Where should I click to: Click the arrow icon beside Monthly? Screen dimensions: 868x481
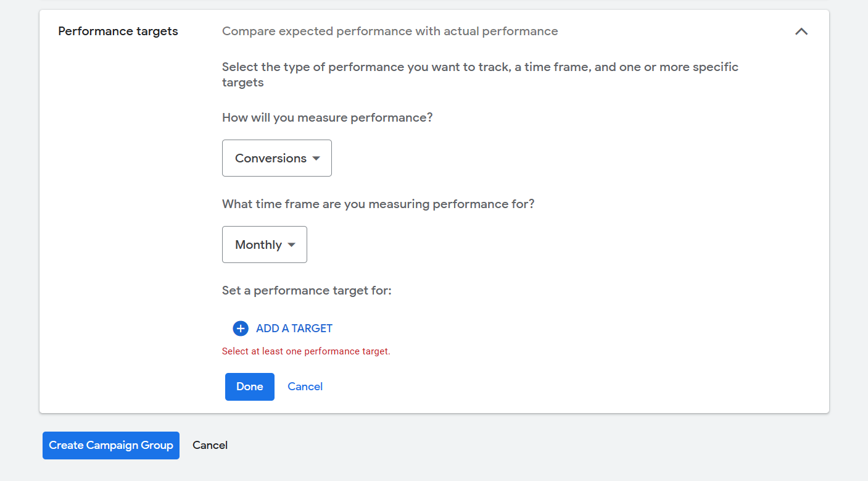click(x=292, y=245)
